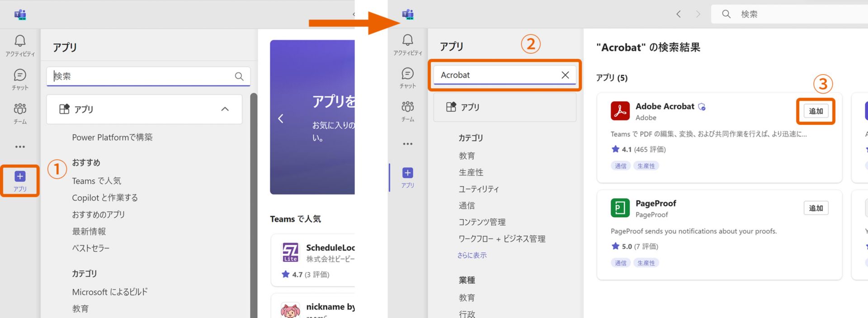
Task: Select 教育 category in left window
Action: coord(80,309)
